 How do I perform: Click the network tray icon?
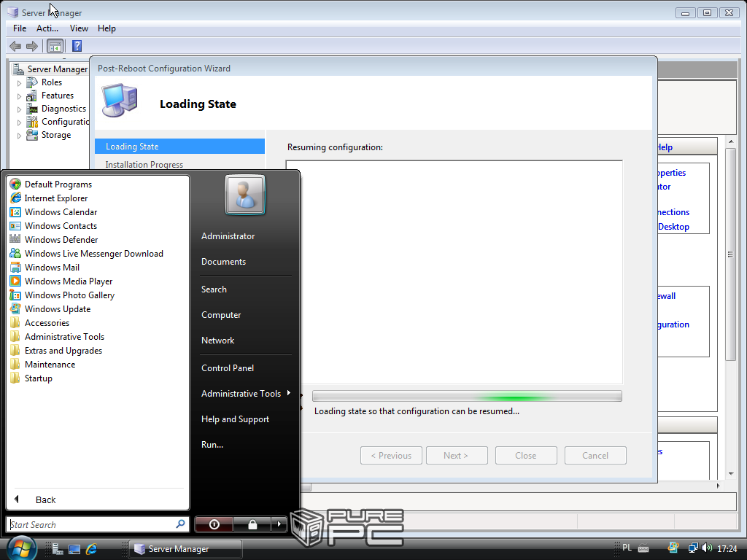(693, 548)
